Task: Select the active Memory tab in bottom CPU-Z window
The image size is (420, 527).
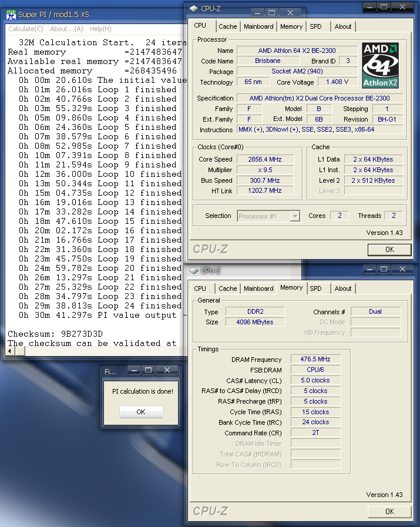Action: 291,288
